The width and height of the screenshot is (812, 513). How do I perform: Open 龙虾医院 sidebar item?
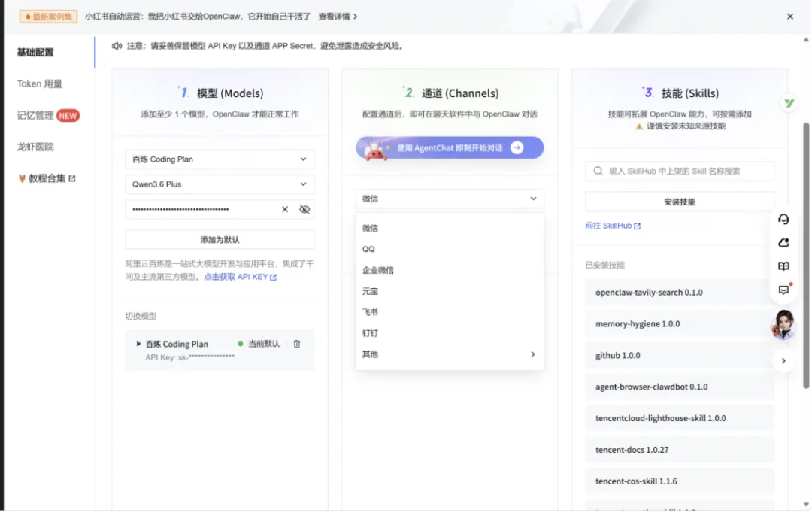click(x=35, y=147)
